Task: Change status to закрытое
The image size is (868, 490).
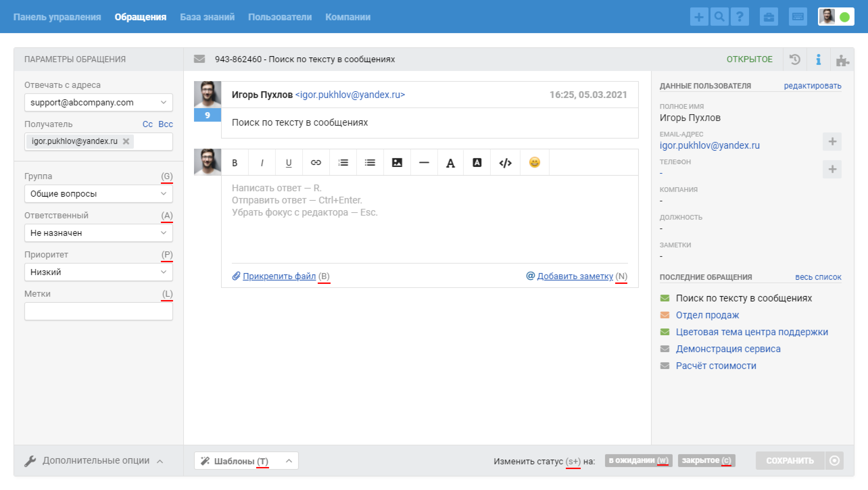Action: click(x=706, y=461)
